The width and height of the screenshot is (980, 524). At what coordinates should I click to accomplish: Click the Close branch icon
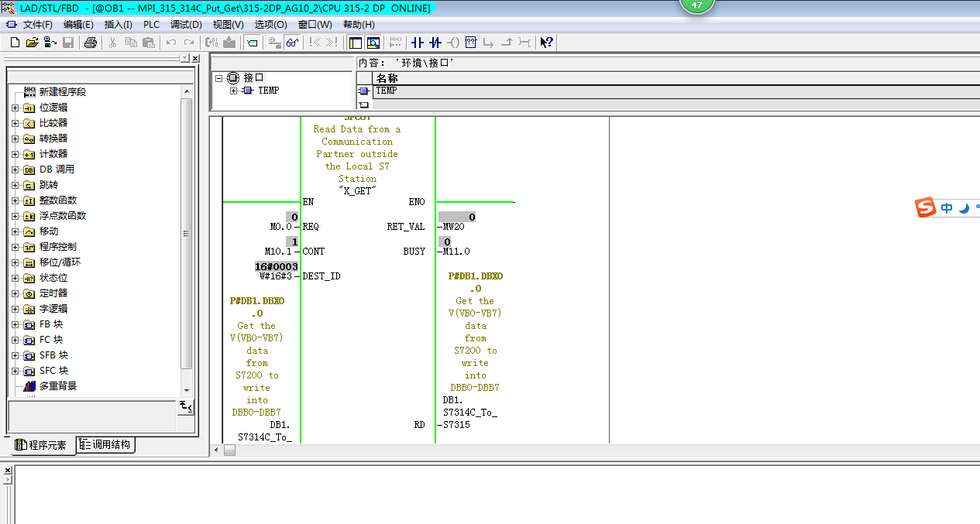(506, 43)
